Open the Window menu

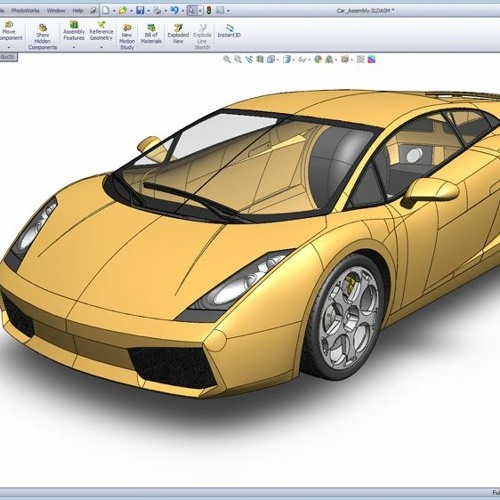tap(56, 11)
